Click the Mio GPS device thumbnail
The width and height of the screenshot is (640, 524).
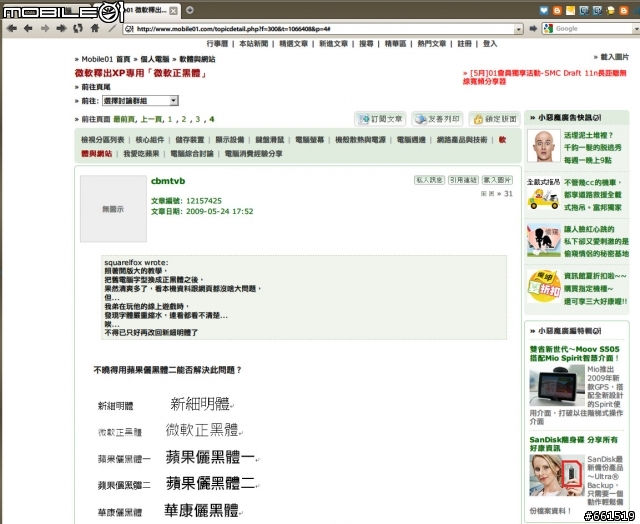(x=557, y=386)
